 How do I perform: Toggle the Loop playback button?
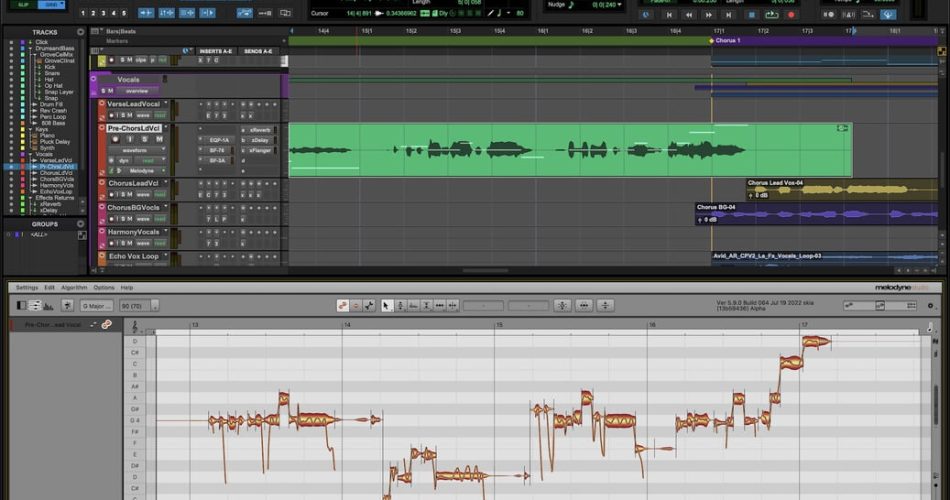tap(771, 15)
